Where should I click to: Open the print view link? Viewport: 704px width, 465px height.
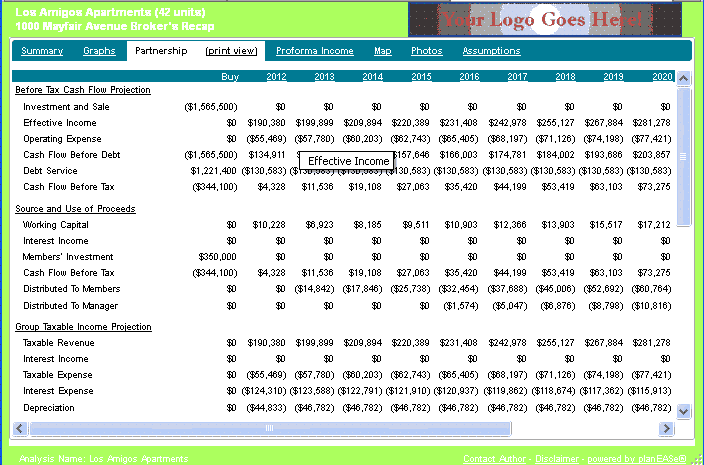click(x=231, y=51)
